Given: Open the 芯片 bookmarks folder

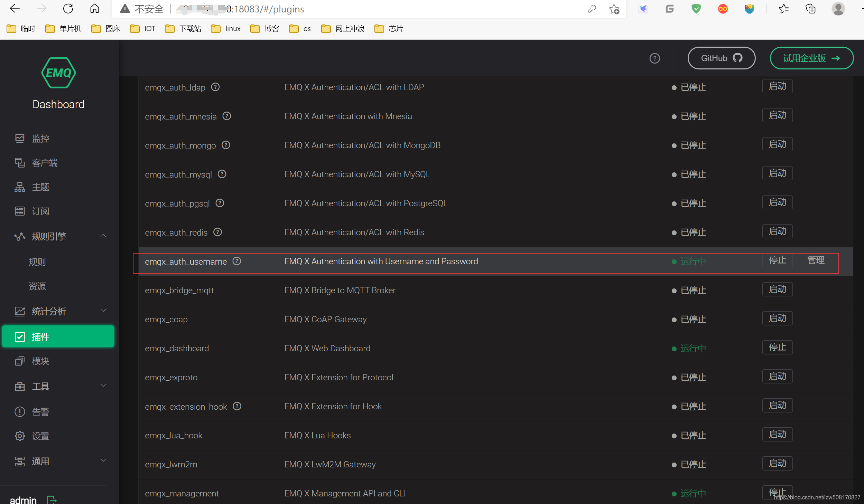Looking at the screenshot, I should [x=389, y=29].
